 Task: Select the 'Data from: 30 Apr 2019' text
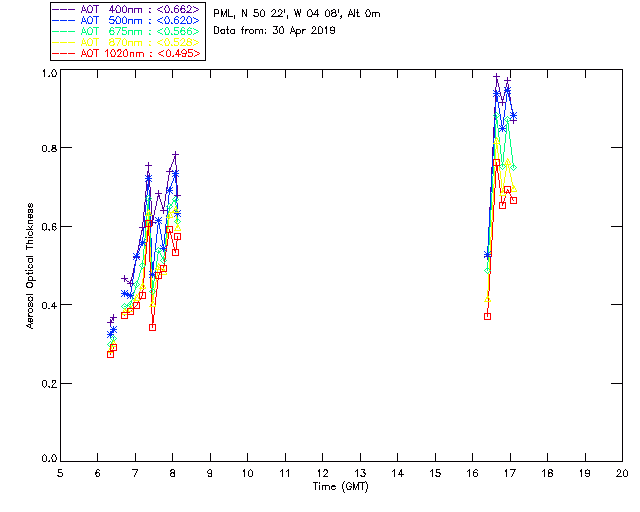point(275,31)
